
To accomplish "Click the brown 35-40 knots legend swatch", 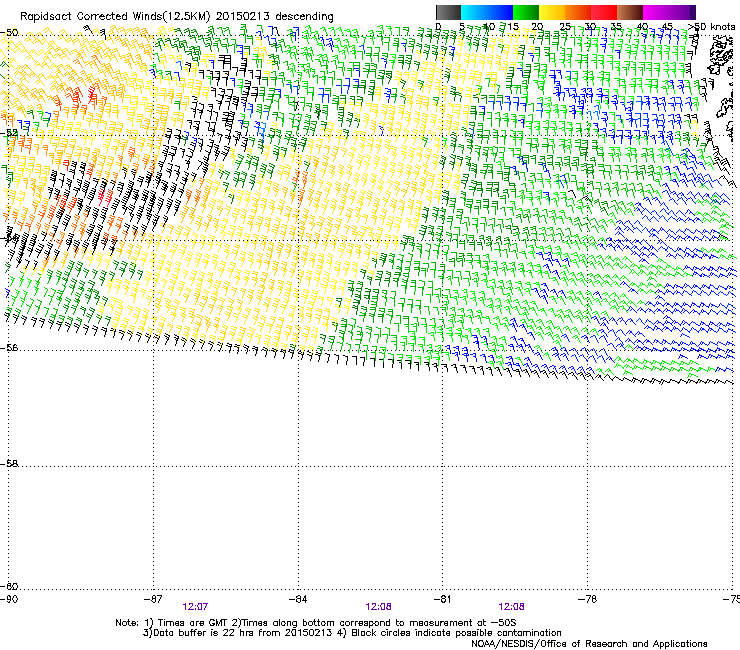I will click(630, 12).
